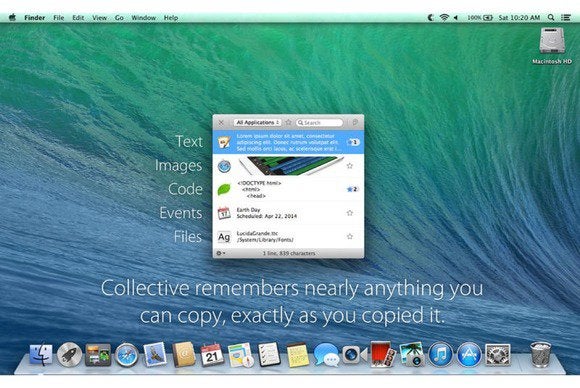
Task: Launch Safari compass icon in Dock
Action: [127, 355]
